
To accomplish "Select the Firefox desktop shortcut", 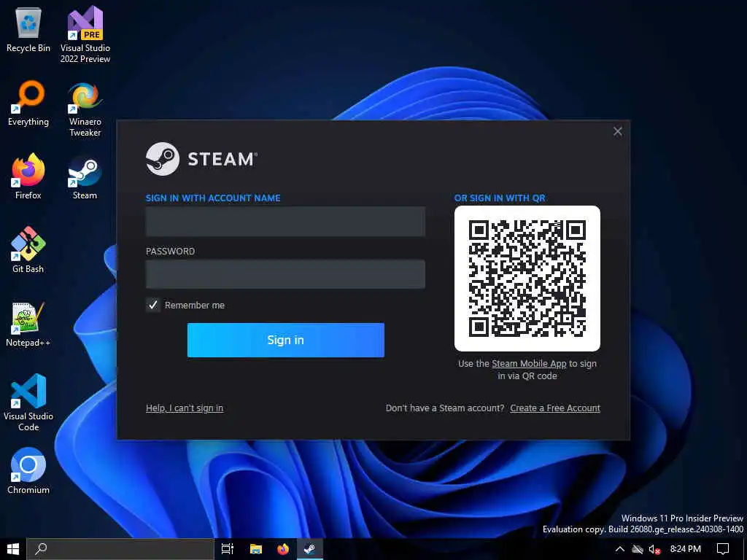I will [x=28, y=176].
